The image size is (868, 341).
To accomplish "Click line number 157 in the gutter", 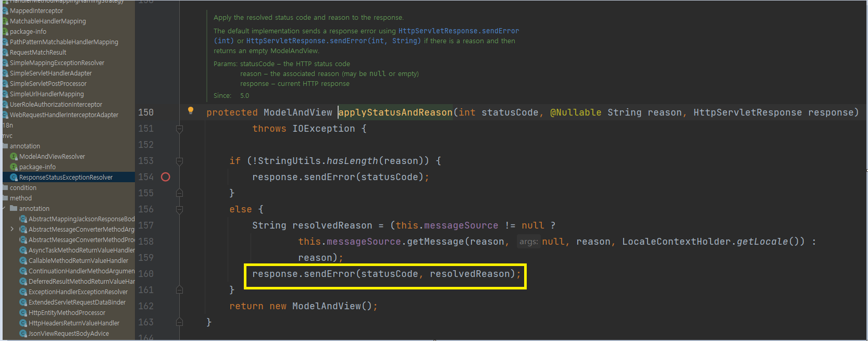I will pos(146,225).
